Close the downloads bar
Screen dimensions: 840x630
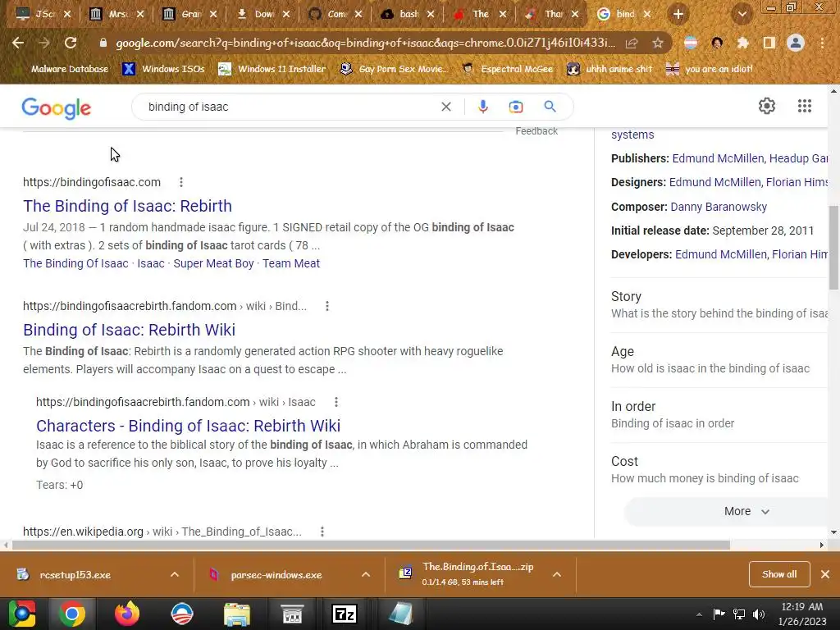pyautogui.click(x=825, y=574)
